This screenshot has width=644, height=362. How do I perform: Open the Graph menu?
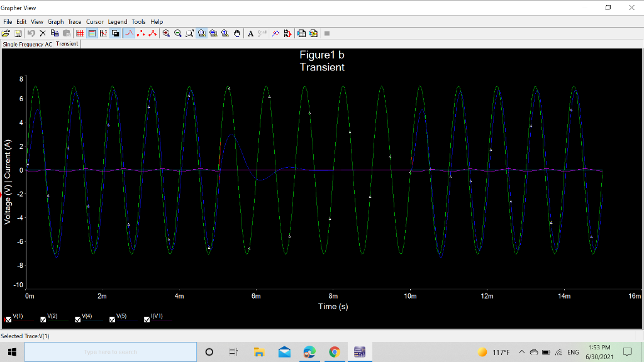(x=55, y=21)
